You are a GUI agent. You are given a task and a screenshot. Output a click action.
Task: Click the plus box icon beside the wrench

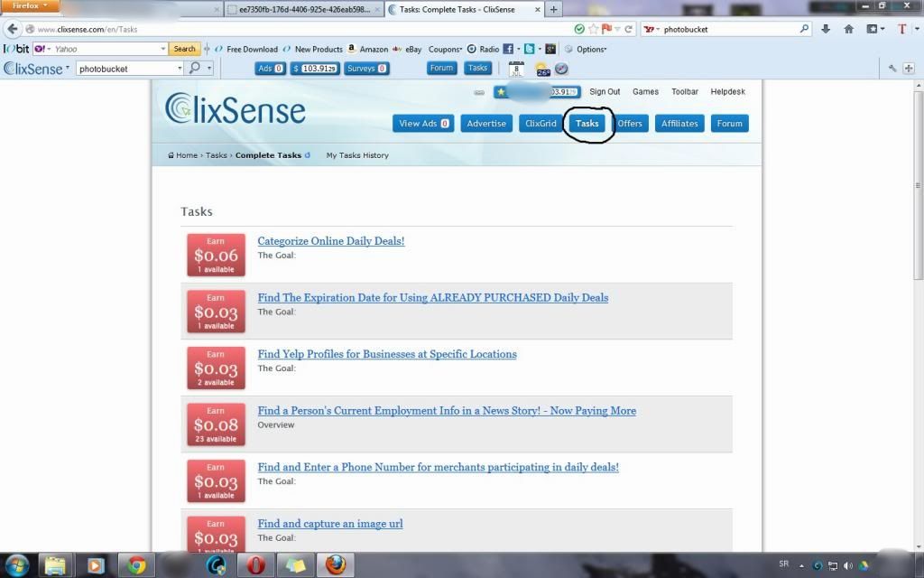click(908, 69)
